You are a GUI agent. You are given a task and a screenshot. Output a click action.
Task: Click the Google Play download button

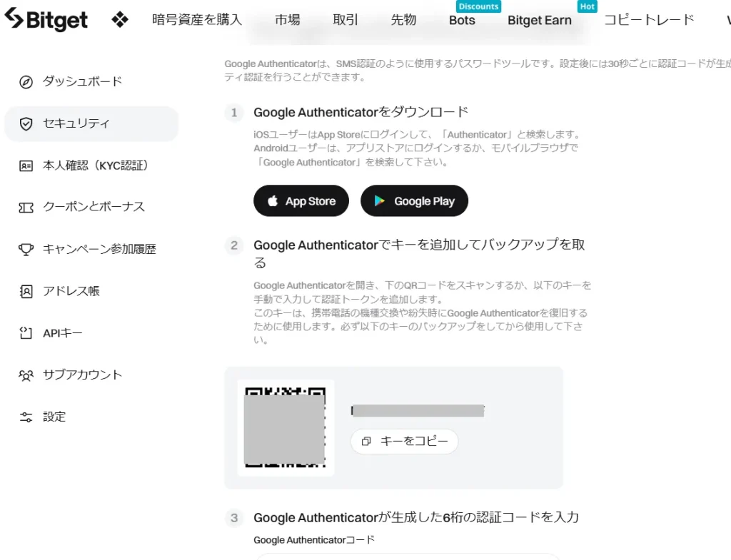coord(414,200)
